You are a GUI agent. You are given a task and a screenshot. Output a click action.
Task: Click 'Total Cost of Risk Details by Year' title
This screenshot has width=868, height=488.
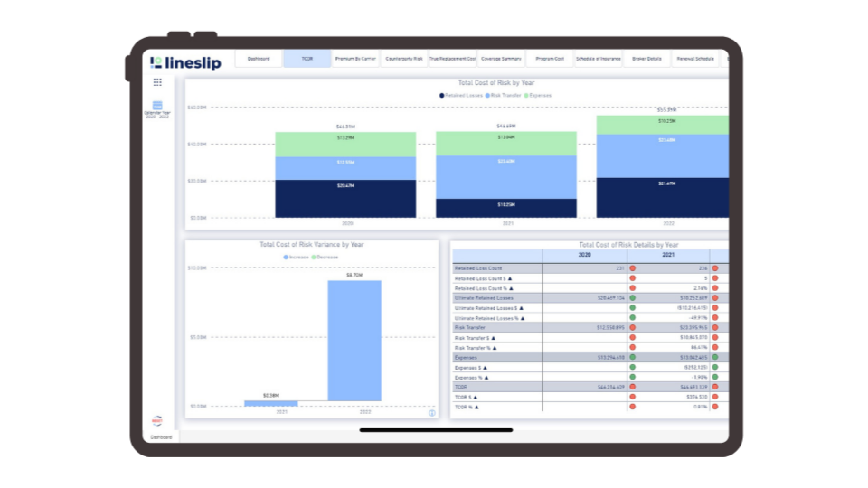click(x=628, y=245)
